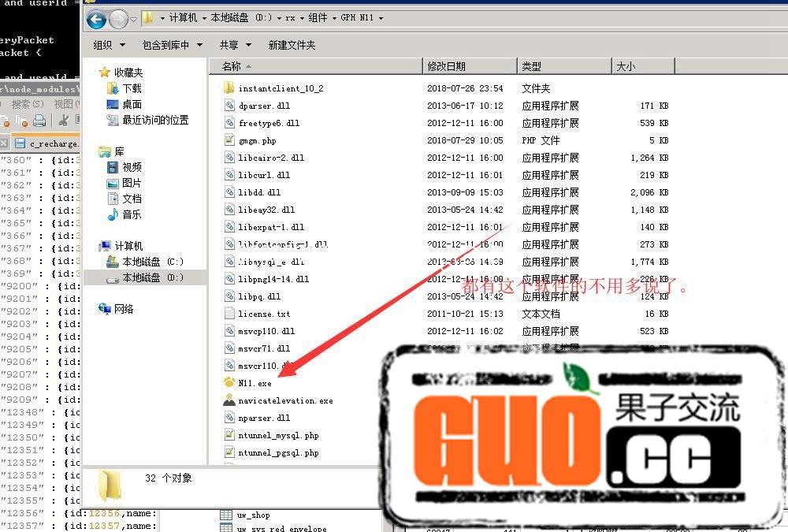Open Downloads (下载) in favorites
788x532 pixels.
(x=132, y=88)
